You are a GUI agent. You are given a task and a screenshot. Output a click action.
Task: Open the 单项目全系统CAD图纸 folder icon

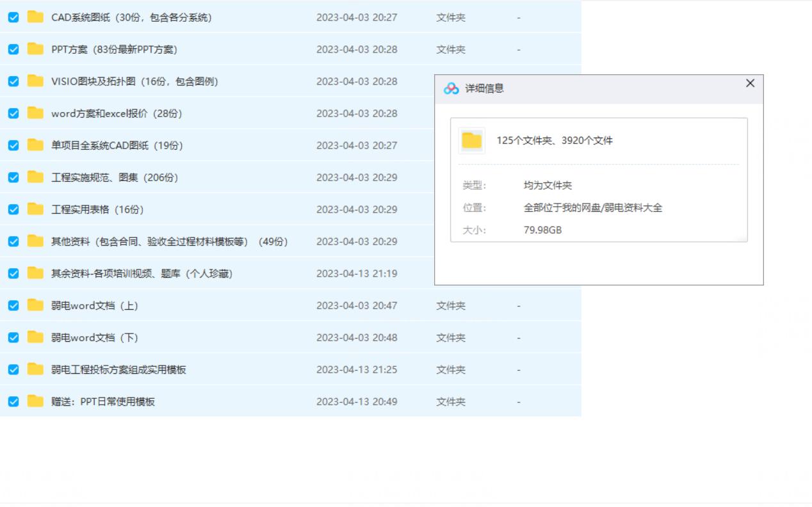[35, 145]
